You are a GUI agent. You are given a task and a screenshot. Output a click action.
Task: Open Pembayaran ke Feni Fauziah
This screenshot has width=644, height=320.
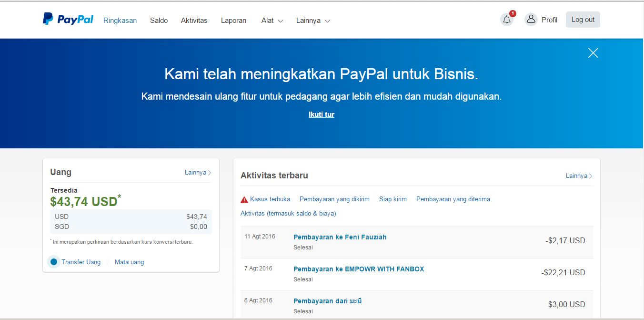[x=340, y=237]
